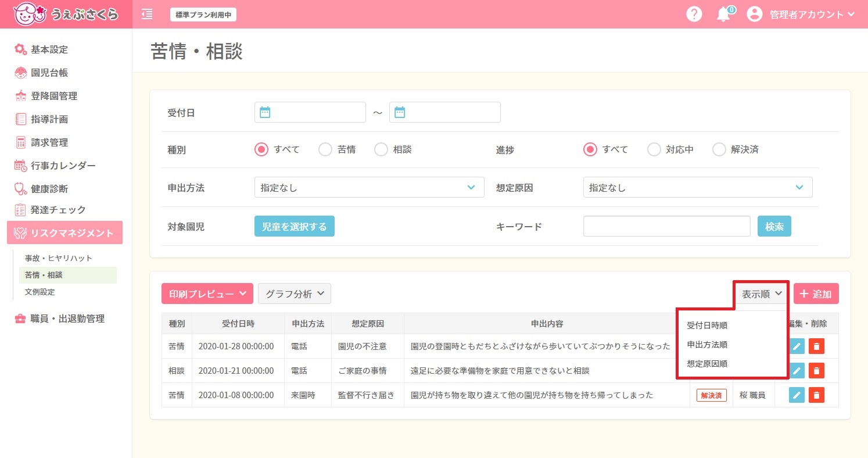Expand the 管理者アカウント menu
This screenshot has height=458, width=868.
click(x=812, y=15)
